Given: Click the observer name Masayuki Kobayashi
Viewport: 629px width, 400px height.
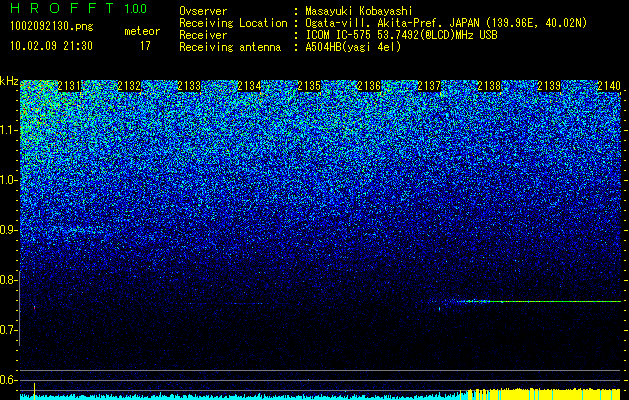Looking at the screenshot, I should [x=359, y=11].
